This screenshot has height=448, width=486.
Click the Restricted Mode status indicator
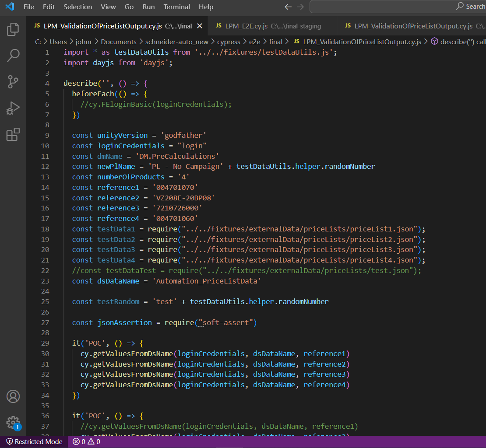click(34, 442)
